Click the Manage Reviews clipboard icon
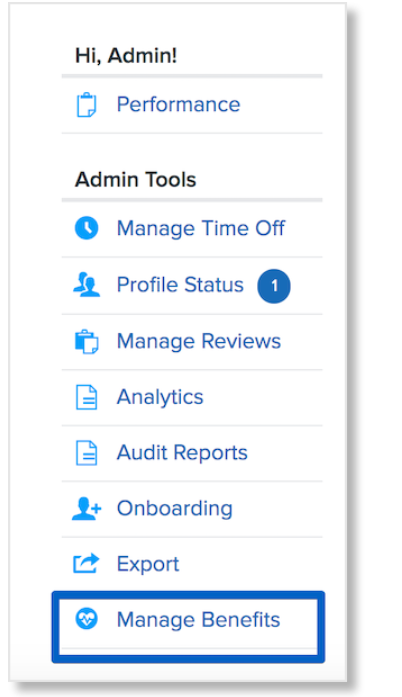Viewport: 402px width, 697px height. [86, 342]
